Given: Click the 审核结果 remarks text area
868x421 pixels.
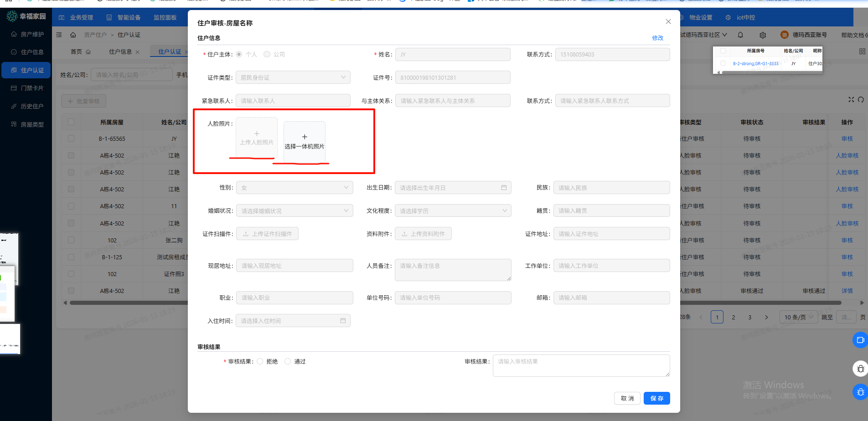Looking at the screenshot, I should pos(581,366).
